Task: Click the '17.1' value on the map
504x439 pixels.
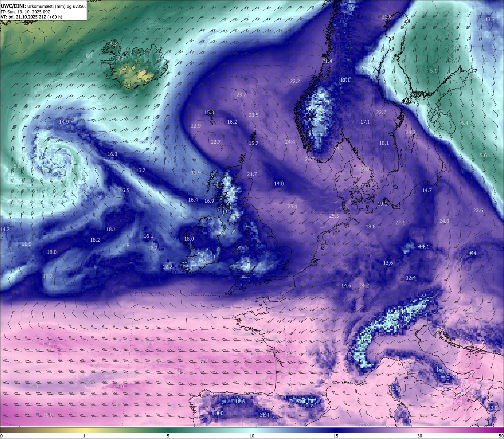Action: [365, 122]
